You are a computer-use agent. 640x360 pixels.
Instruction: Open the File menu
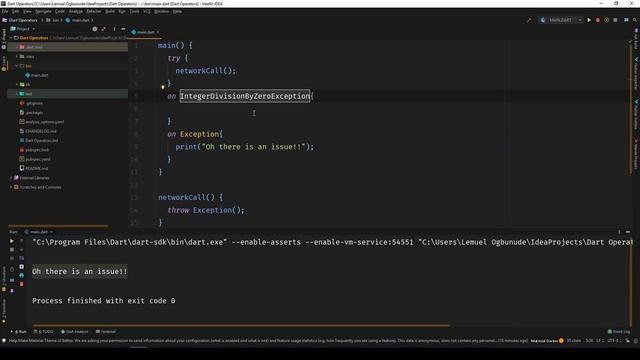click(5, 11)
